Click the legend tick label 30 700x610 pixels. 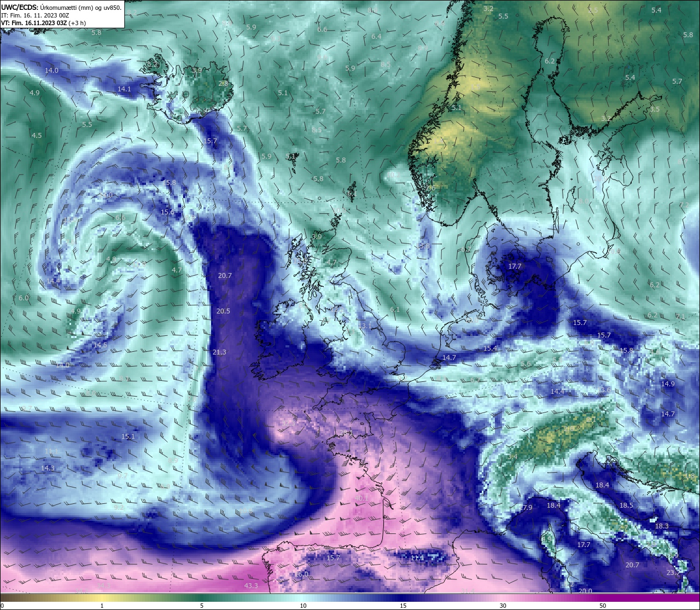pos(503,606)
